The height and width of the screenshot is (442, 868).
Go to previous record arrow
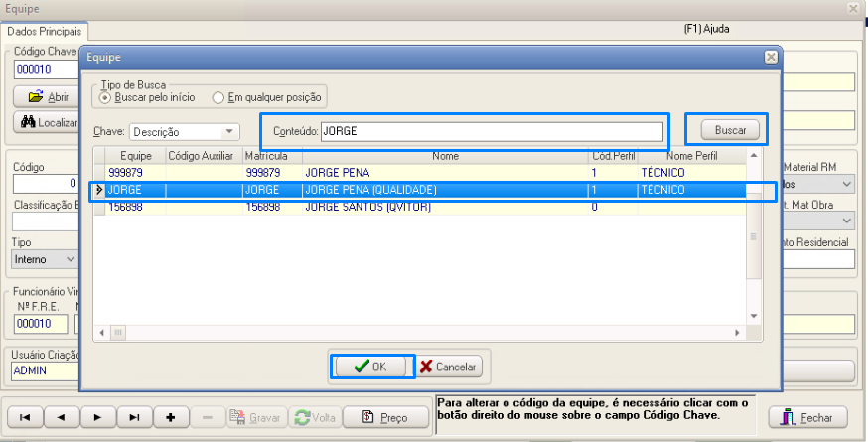click(x=61, y=417)
